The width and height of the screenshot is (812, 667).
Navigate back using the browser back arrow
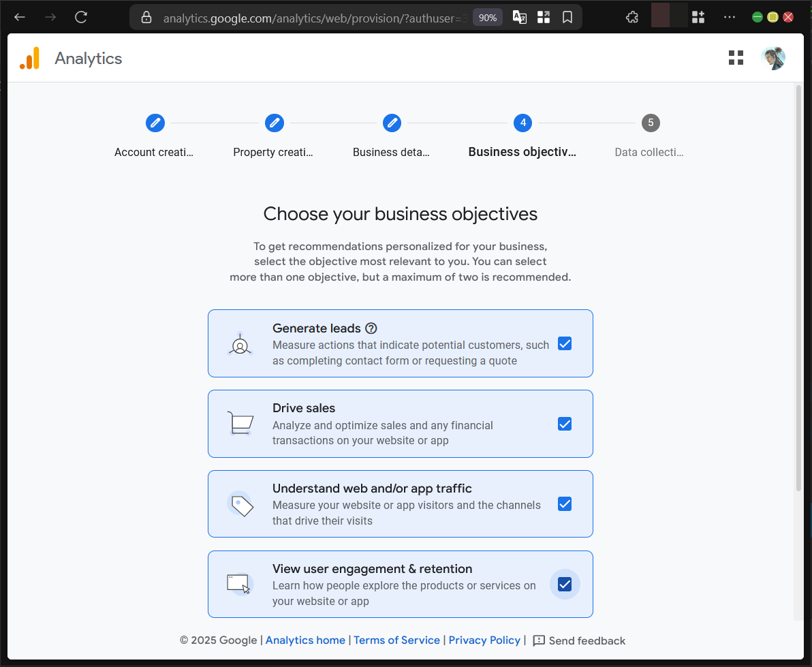click(x=19, y=18)
